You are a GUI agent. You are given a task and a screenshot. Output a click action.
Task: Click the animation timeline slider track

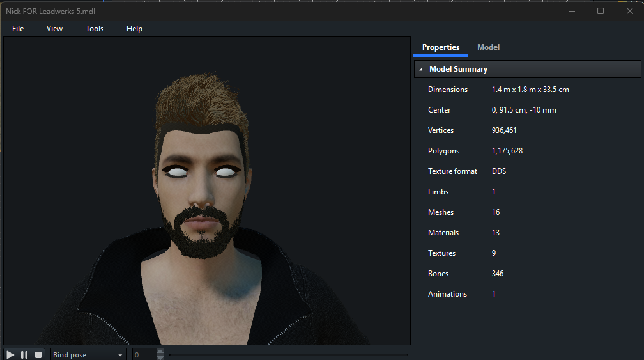tap(288, 355)
